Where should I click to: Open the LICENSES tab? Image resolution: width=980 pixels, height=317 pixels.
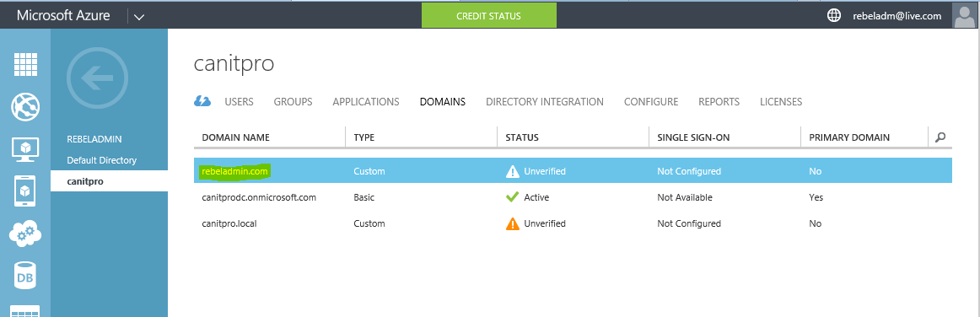(781, 101)
